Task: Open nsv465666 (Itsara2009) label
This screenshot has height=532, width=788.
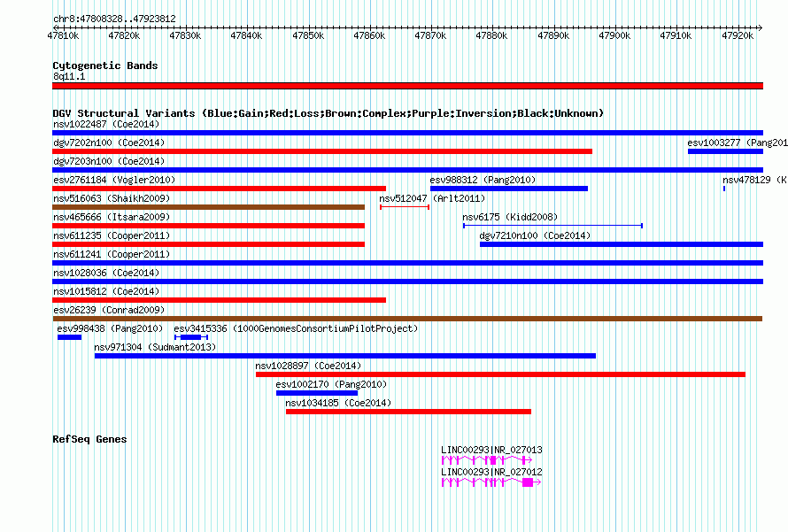Action: pos(112,217)
